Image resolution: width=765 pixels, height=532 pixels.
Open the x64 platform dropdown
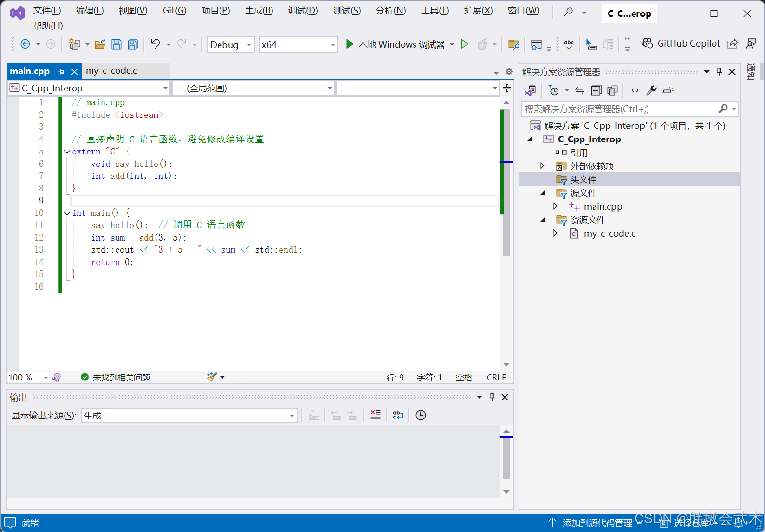[x=298, y=45]
